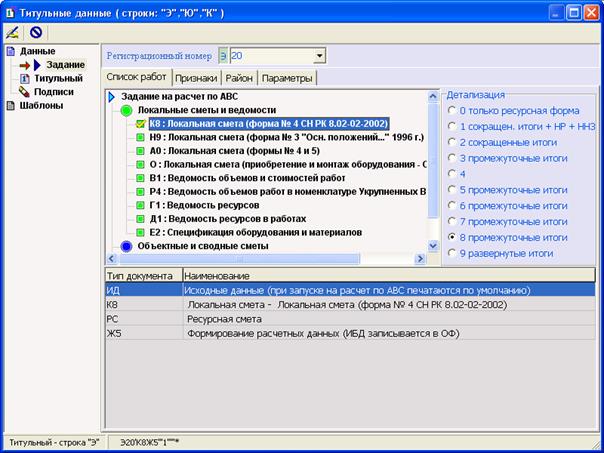
Task: Click the Шаблоны document icon in sidebar
Action: click(11, 105)
